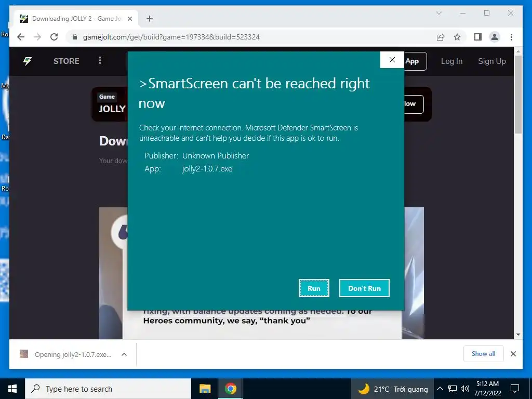Go back in Chrome browser
Viewport: 532px width, 399px height.
click(21, 37)
